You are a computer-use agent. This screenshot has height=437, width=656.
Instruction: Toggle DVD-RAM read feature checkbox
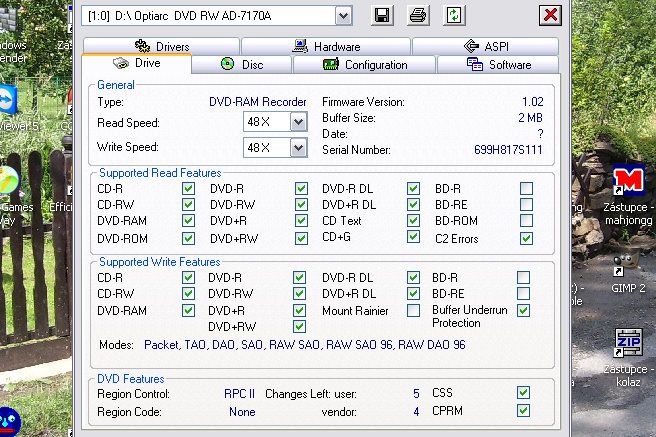pos(188,220)
